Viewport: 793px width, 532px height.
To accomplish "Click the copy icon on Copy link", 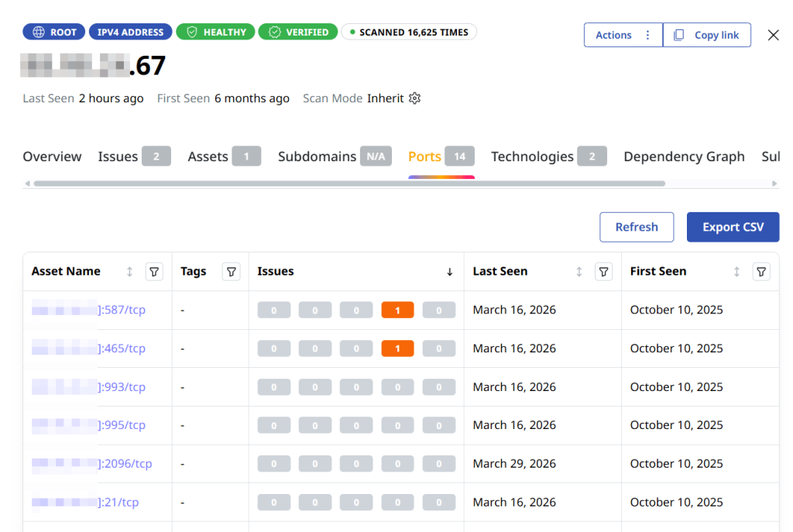I will point(680,35).
